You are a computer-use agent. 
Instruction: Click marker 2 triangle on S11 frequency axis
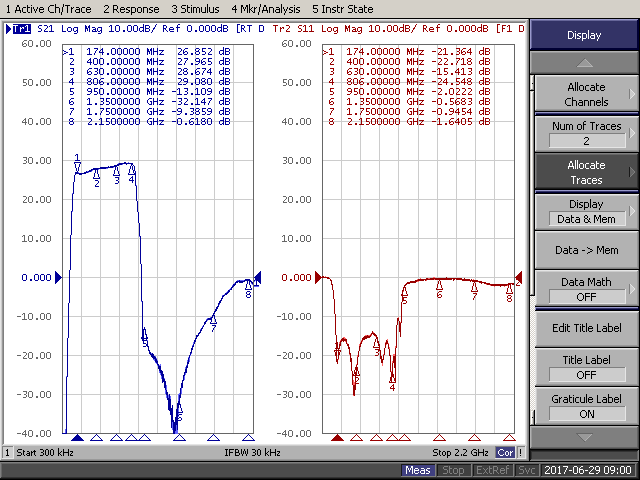[357, 438]
